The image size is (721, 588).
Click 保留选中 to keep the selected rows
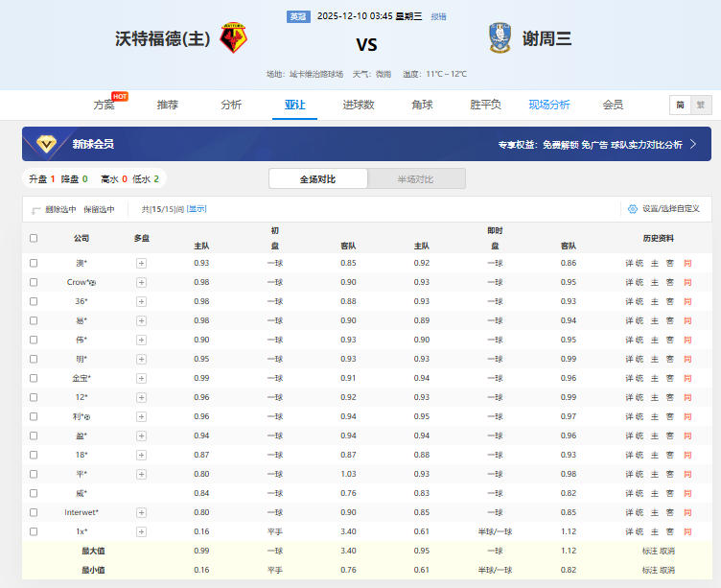click(x=99, y=209)
